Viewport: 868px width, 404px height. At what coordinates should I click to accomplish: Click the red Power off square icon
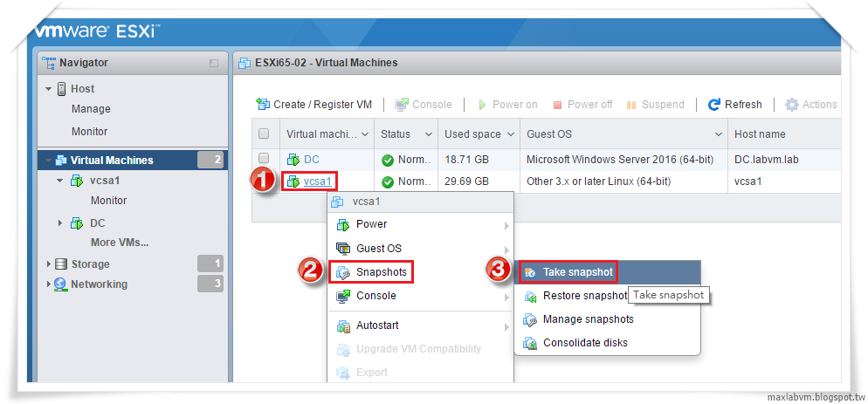click(x=557, y=105)
